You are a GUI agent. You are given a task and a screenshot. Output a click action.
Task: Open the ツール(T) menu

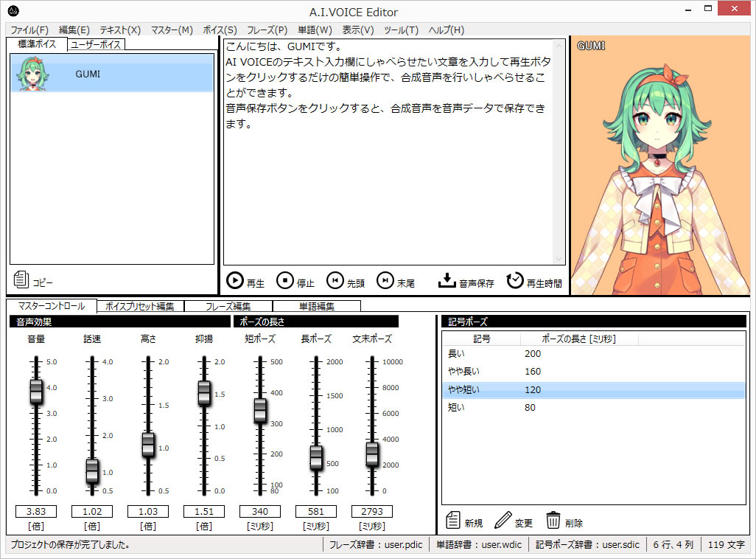[x=401, y=30]
